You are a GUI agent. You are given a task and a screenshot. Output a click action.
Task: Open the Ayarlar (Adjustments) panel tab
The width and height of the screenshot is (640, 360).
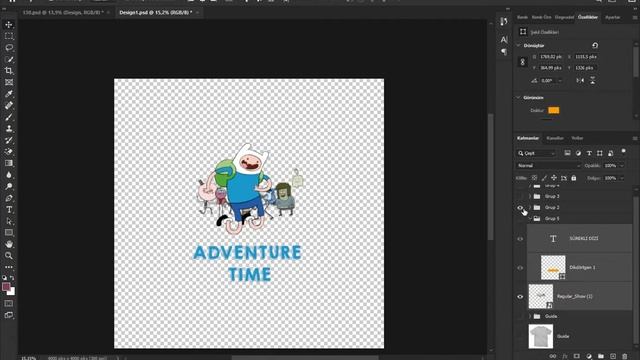pos(613,18)
